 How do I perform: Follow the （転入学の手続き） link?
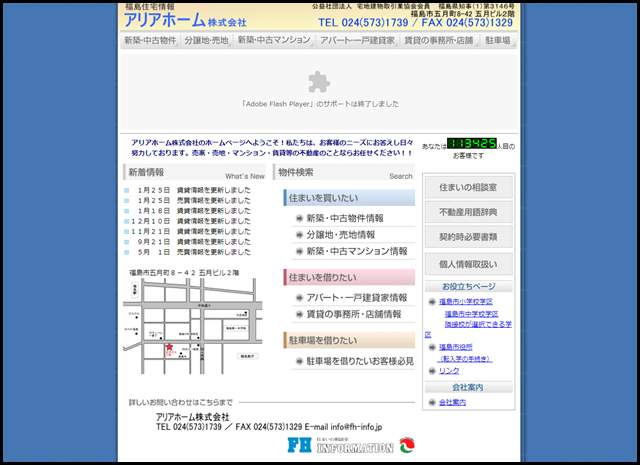[465, 359]
